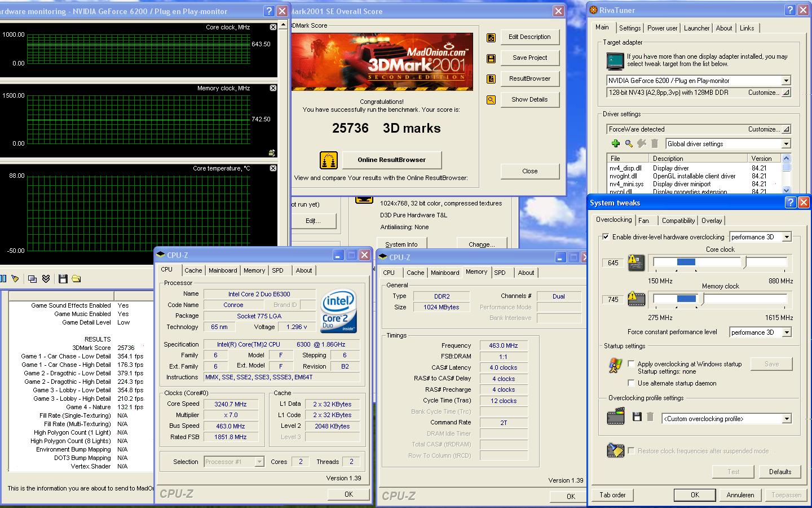Click RivaTuner title bar help button
The width and height of the screenshot is (812, 508).
790,10
